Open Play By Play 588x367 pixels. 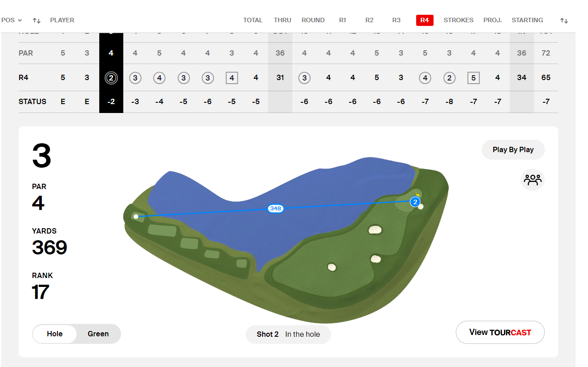(x=513, y=150)
